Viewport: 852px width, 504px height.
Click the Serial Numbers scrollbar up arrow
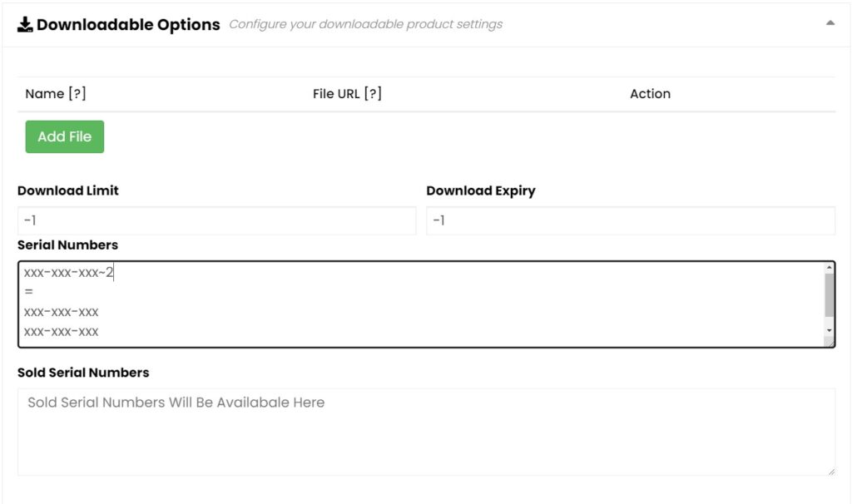click(x=830, y=267)
